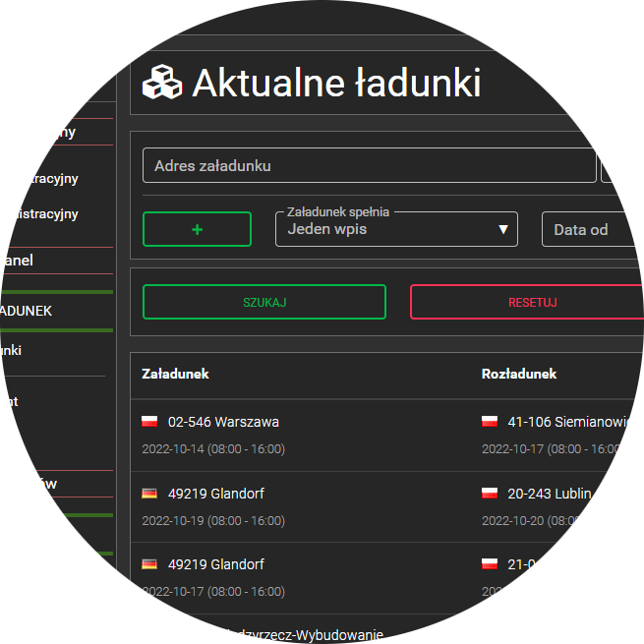The height and width of the screenshot is (644, 644).
Task: Open the sidebar item ending in tracyjny
Action: point(55,179)
